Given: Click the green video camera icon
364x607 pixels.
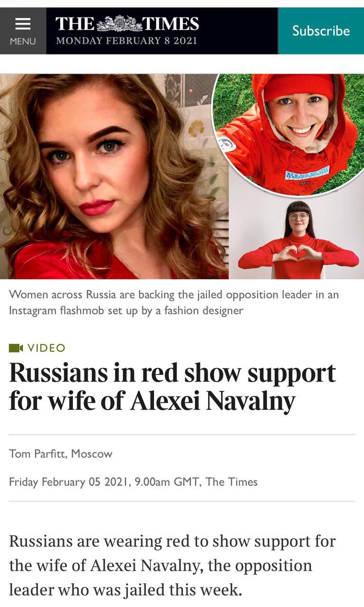Looking at the screenshot, I should [16, 348].
